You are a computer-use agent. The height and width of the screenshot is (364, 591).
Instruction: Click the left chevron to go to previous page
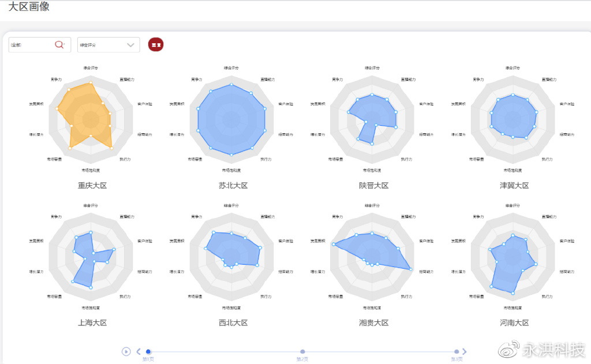coord(139,351)
